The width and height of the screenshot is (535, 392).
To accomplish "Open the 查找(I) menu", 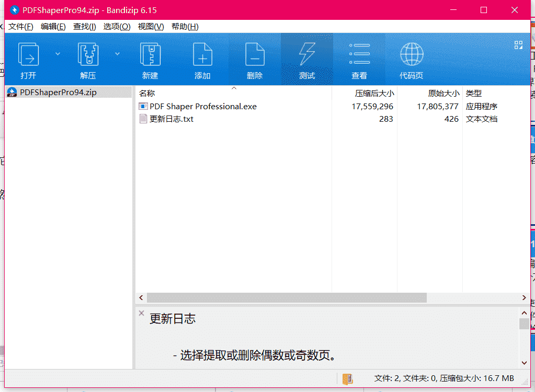I will [x=84, y=27].
